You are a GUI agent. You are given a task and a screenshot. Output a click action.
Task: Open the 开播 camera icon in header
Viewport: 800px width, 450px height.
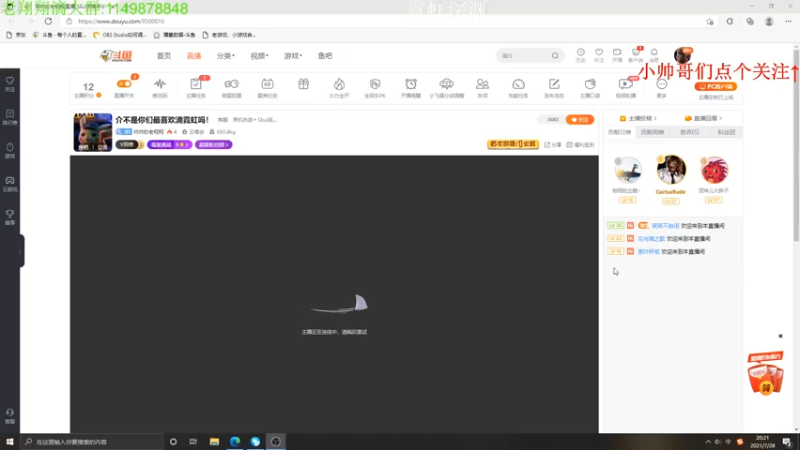617,53
